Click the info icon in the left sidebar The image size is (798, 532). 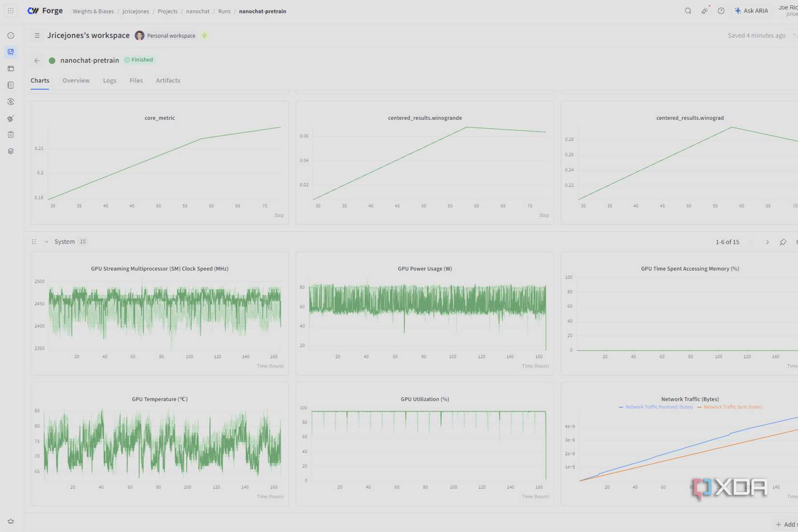click(x=11, y=35)
